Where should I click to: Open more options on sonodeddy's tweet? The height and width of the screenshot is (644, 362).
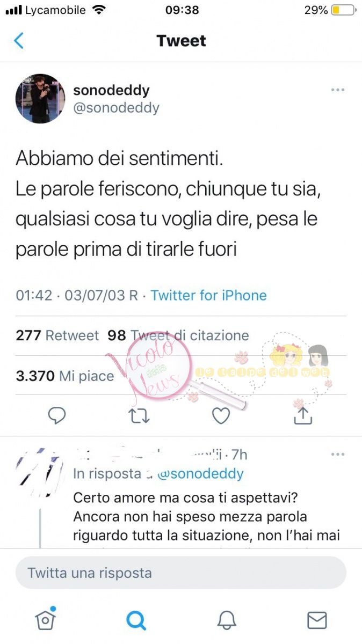pos(338,90)
